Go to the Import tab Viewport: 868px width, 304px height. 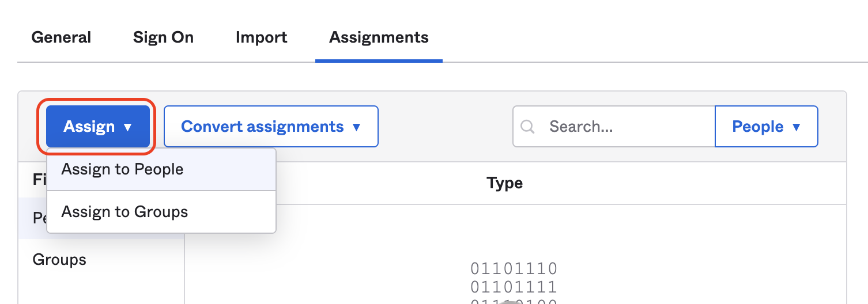(x=261, y=38)
